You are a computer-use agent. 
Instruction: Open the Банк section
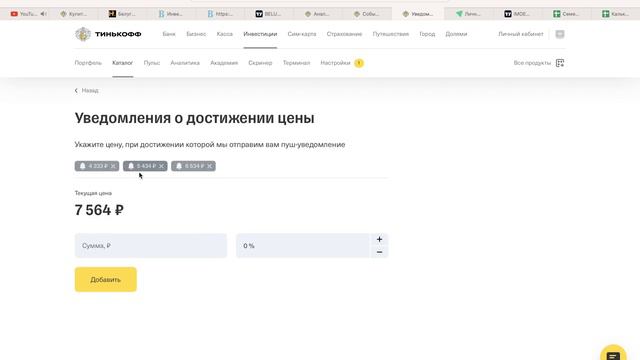(x=169, y=34)
